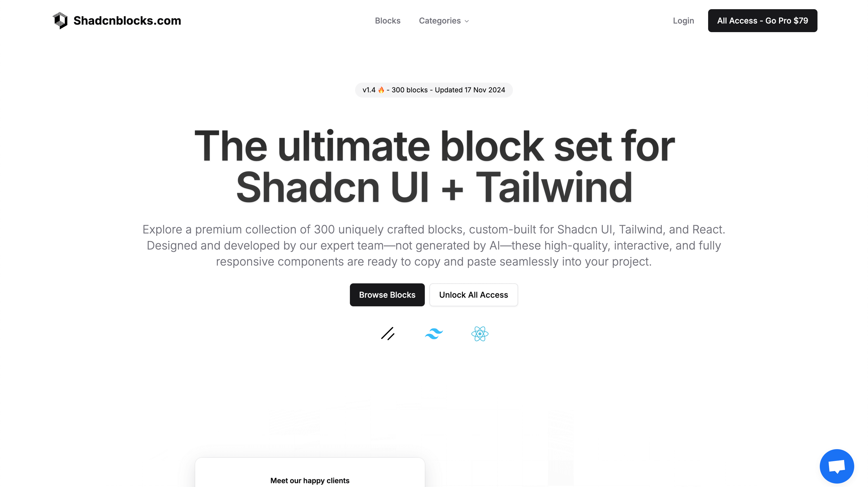This screenshot has width=868, height=487.
Task: Select the v1.4 version badge expander
Action: (x=434, y=90)
